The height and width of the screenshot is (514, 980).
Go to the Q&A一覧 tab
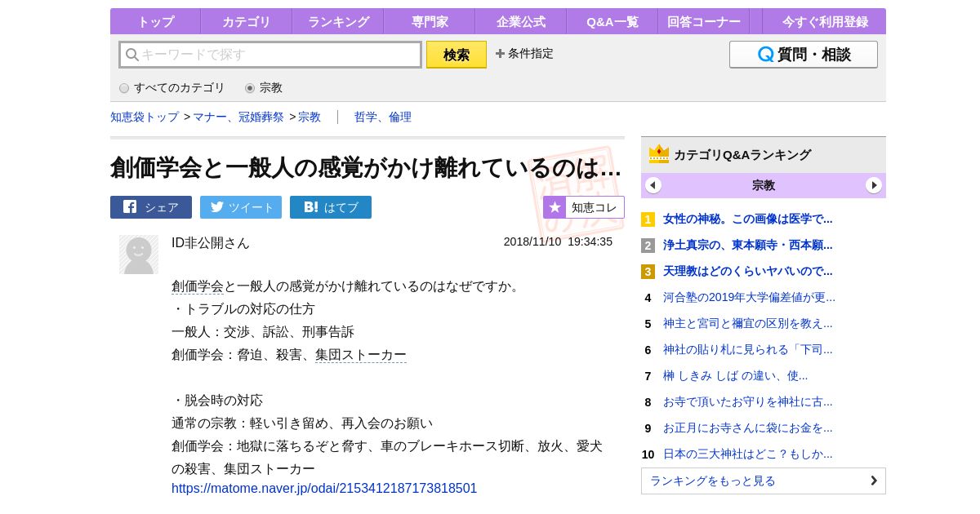[612, 22]
